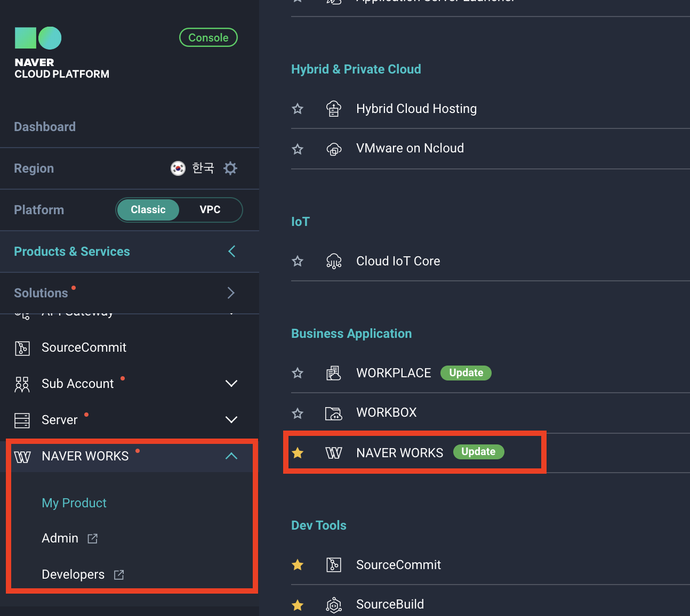Image resolution: width=690 pixels, height=616 pixels.
Task: Unstar SourceCommit under Dev Tools
Action: coord(298,565)
